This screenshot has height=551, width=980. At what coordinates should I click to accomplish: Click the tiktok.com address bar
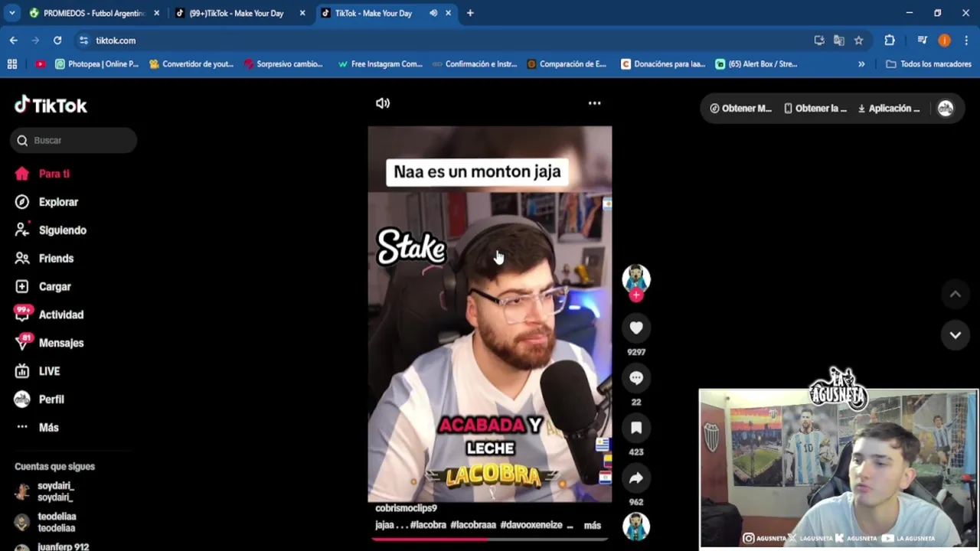click(444, 41)
